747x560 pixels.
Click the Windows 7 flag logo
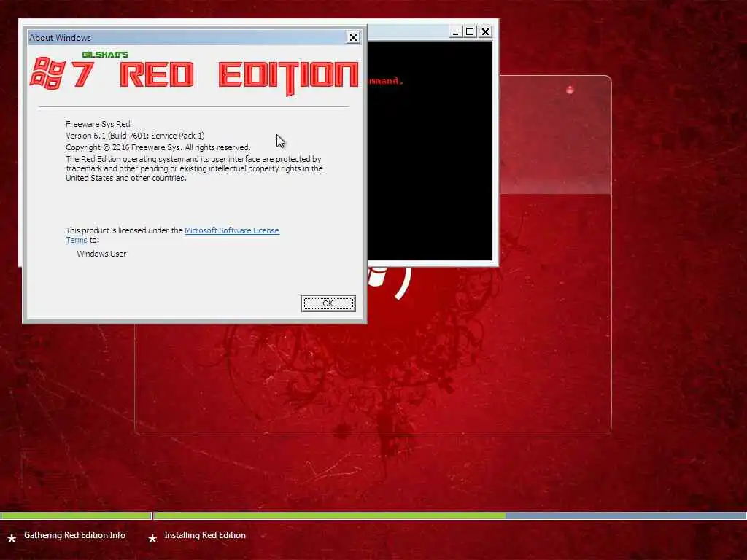(x=48, y=73)
